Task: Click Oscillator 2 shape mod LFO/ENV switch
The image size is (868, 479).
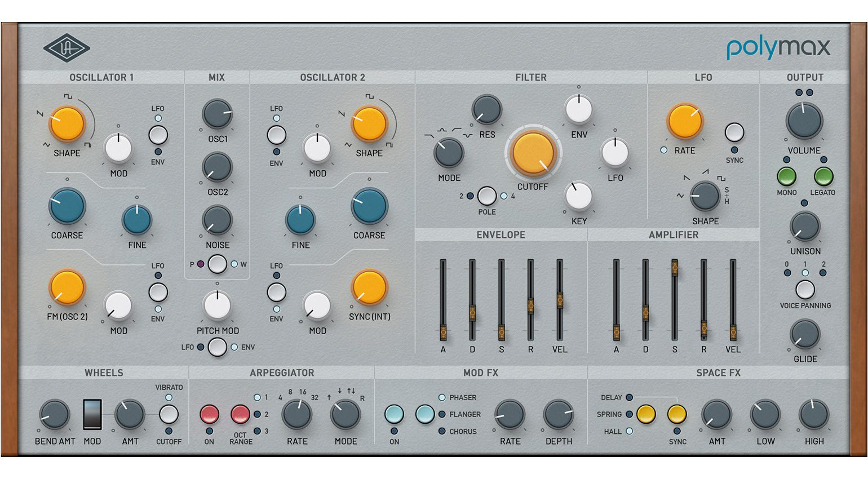Action: pyautogui.click(x=276, y=135)
